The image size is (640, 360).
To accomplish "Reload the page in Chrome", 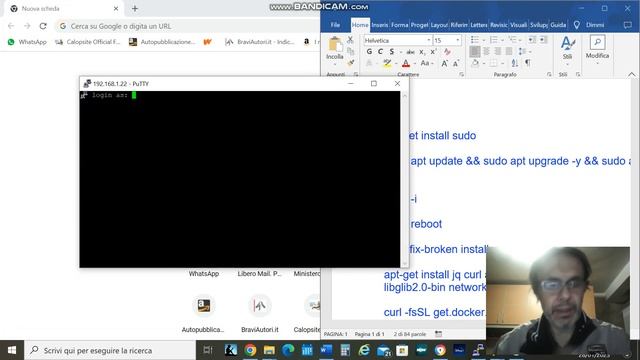I will 43,26.
